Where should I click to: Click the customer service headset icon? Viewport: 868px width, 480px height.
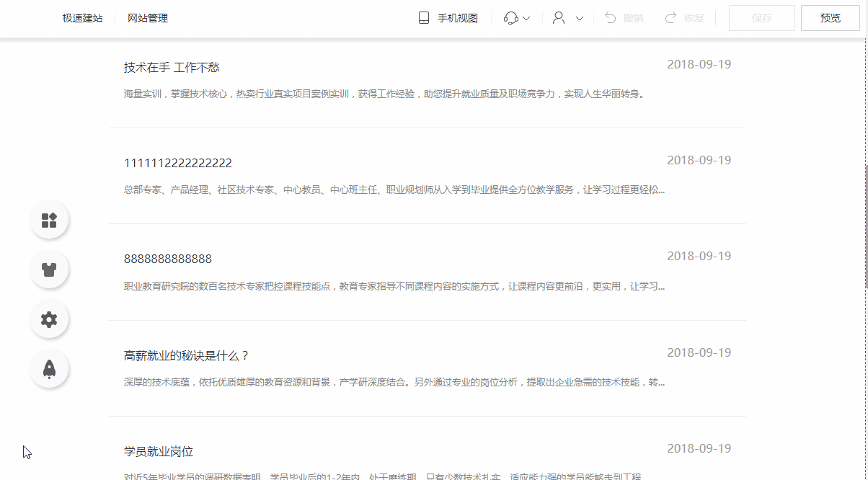[x=511, y=18]
